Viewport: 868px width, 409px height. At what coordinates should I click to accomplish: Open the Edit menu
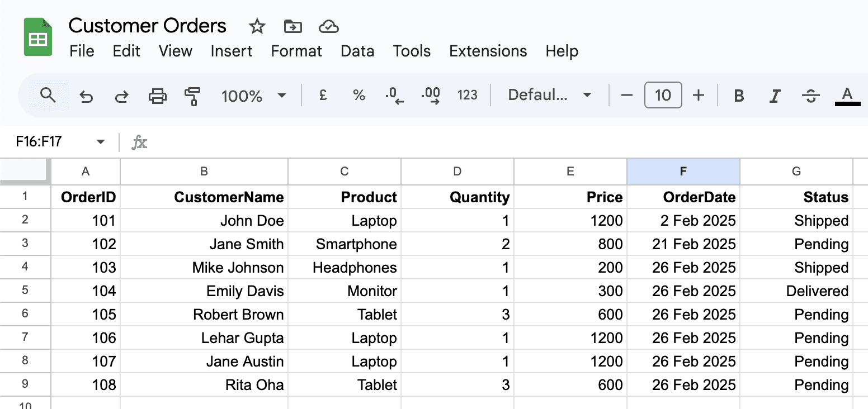pyautogui.click(x=126, y=51)
